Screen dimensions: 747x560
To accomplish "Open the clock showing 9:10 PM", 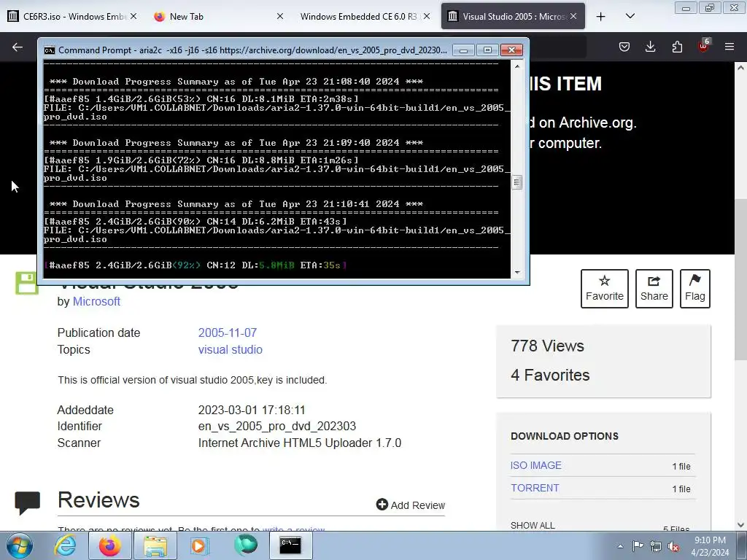I will pyautogui.click(x=710, y=546).
